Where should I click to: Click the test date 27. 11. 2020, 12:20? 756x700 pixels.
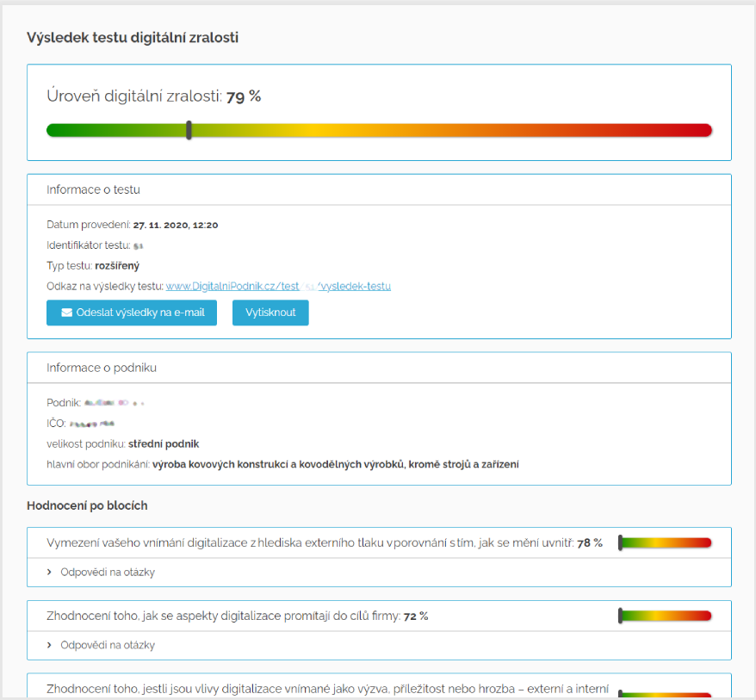coord(175,225)
